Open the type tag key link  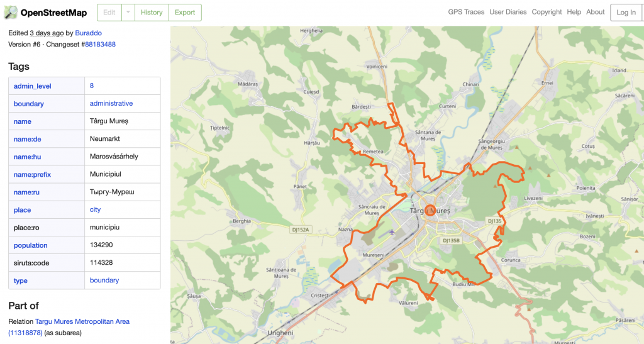click(x=21, y=280)
